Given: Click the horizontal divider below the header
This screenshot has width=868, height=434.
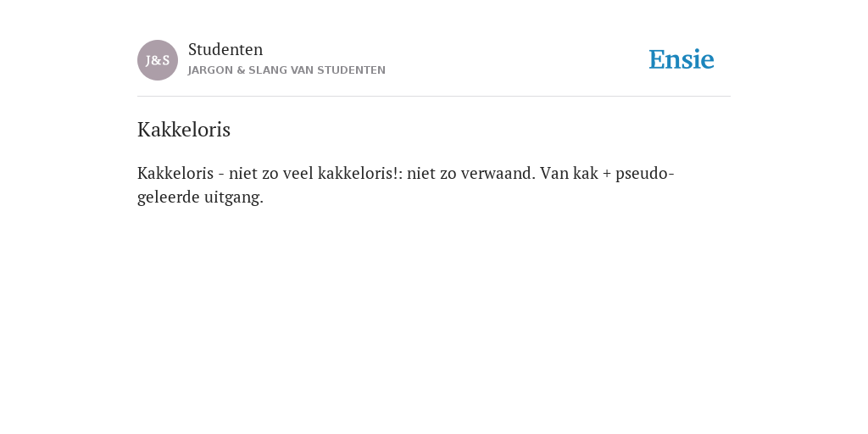Looking at the screenshot, I should coord(434,97).
